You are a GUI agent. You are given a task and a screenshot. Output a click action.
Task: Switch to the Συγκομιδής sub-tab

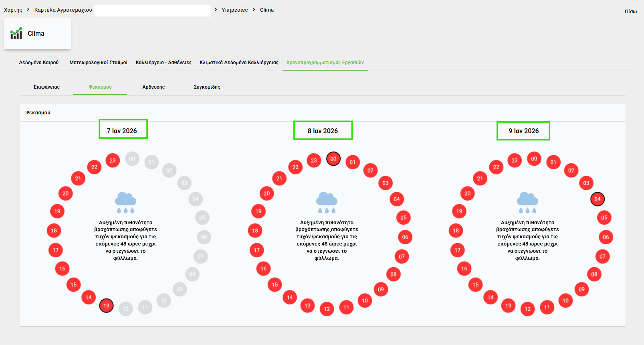pos(207,87)
